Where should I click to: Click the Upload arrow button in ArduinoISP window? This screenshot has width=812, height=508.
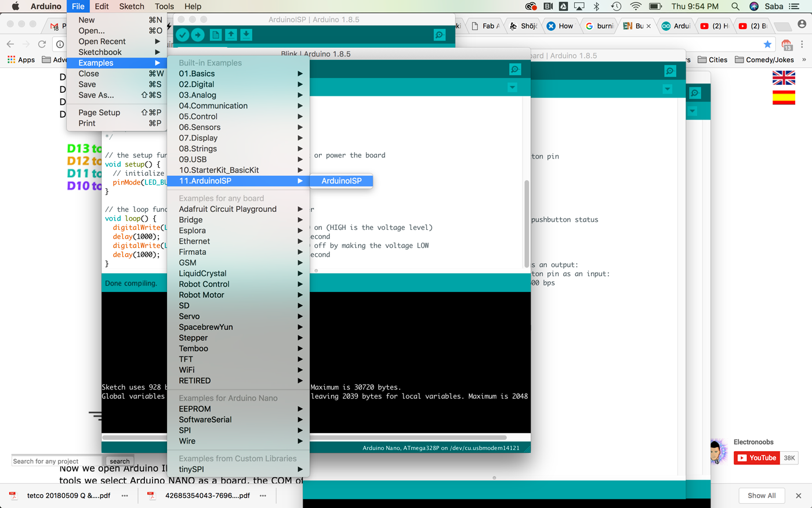(x=198, y=35)
